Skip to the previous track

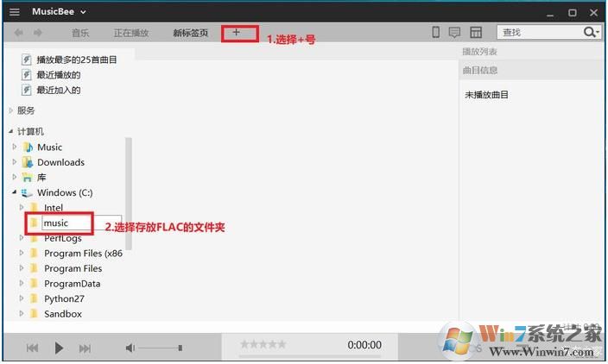(x=32, y=348)
